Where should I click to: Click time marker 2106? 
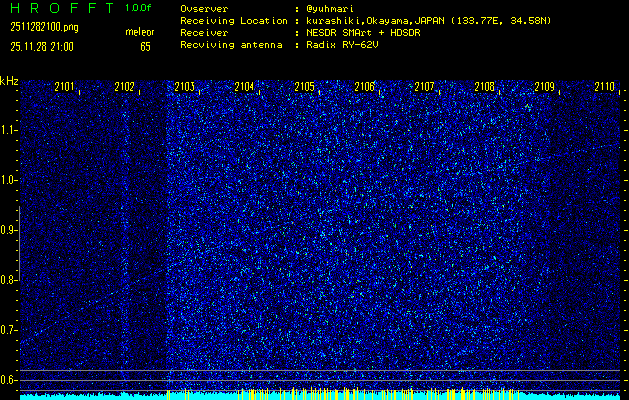pyautogui.click(x=365, y=86)
